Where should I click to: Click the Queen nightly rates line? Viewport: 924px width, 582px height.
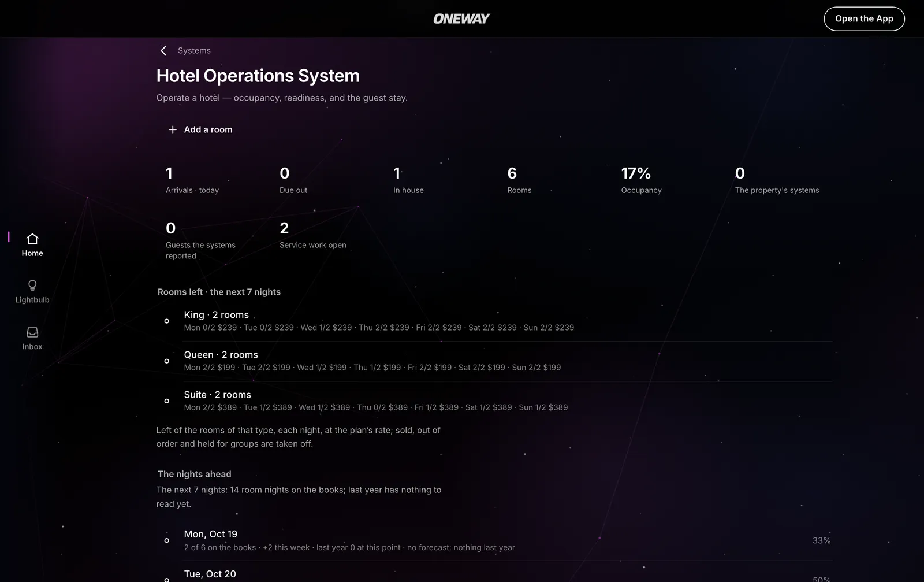(x=372, y=368)
